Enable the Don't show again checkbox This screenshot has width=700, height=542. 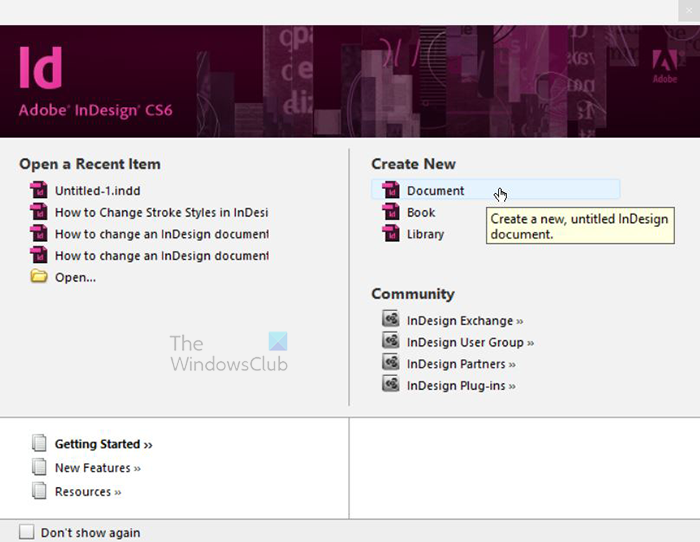click(x=27, y=532)
